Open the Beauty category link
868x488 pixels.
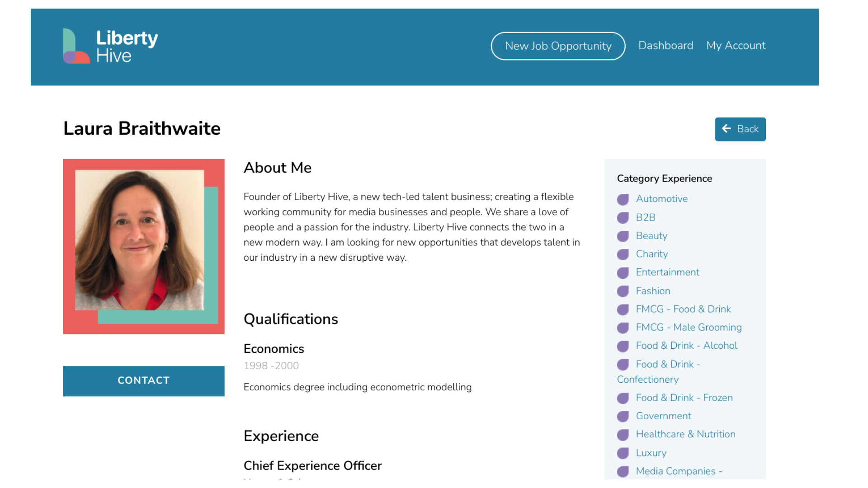(x=651, y=236)
